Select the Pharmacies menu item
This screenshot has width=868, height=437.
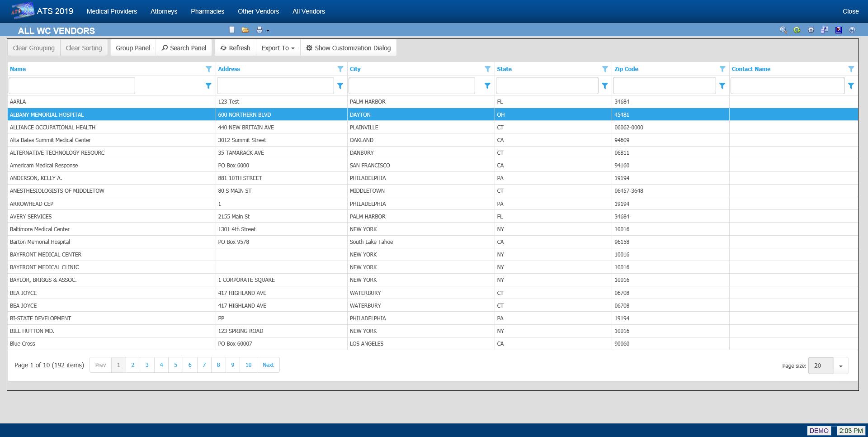[x=207, y=11]
